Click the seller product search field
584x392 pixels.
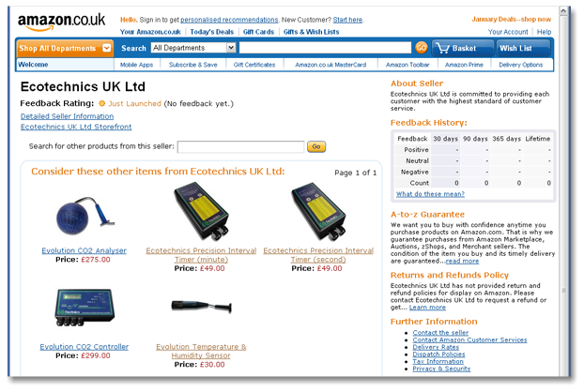240,146
